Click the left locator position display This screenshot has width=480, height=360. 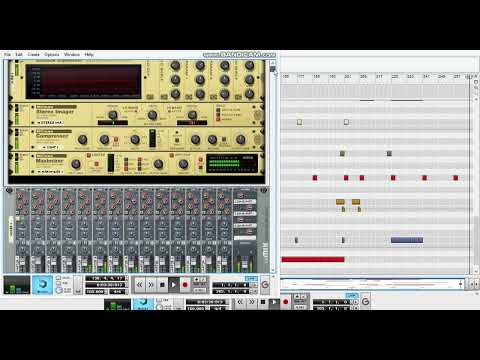231,285
